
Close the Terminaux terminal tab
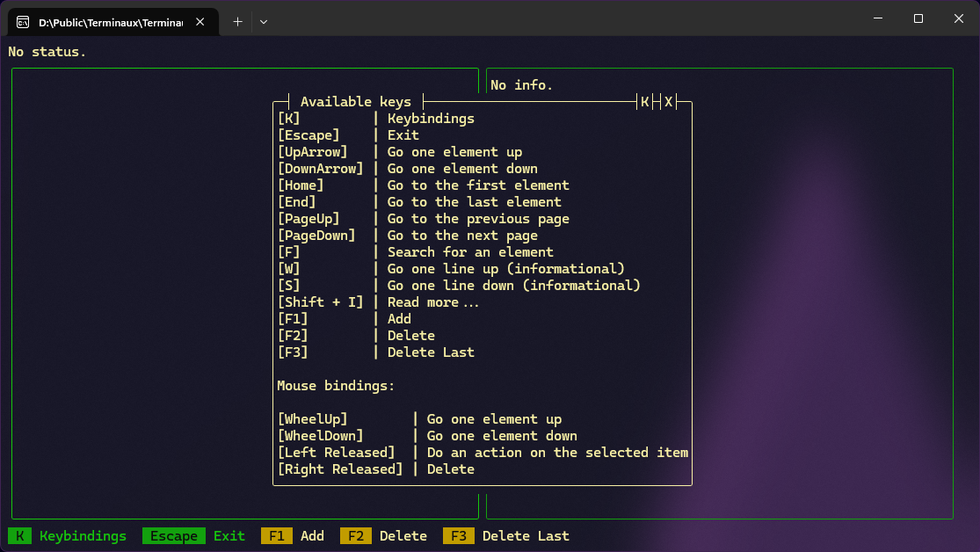click(x=200, y=21)
